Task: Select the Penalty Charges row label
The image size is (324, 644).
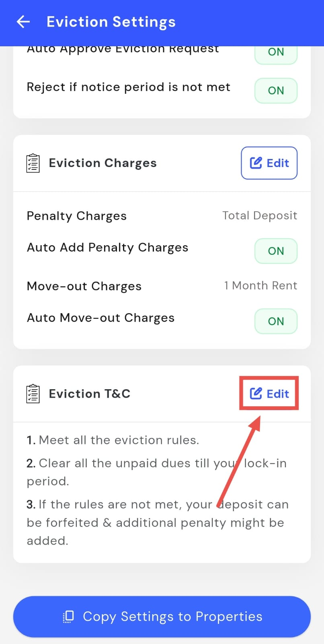Action: 77,216
